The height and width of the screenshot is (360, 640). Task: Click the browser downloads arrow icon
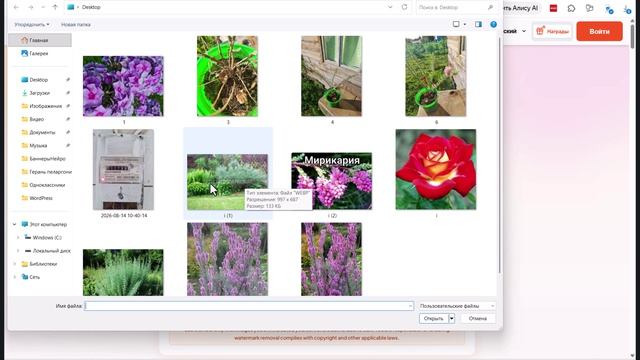tap(627, 9)
